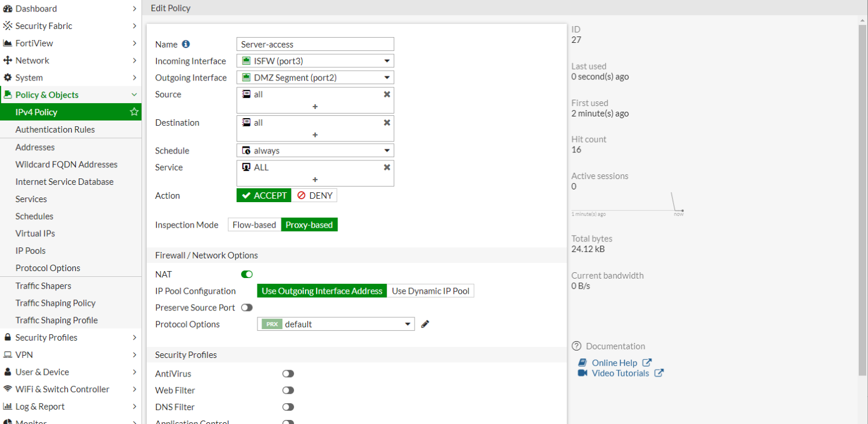
Task: Open the Online Help link
Action: point(614,363)
